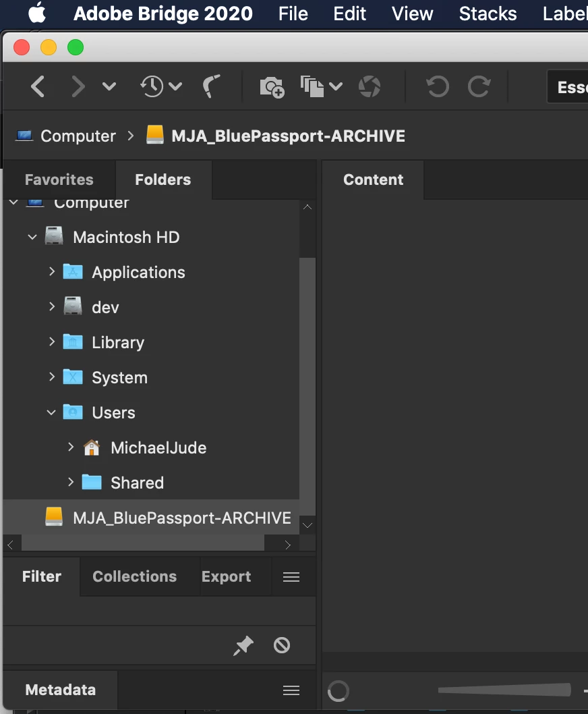This screenshot has height=714, width=588.
Task: Click the yellow drive icon in tree
Action: tap(54, 517)
